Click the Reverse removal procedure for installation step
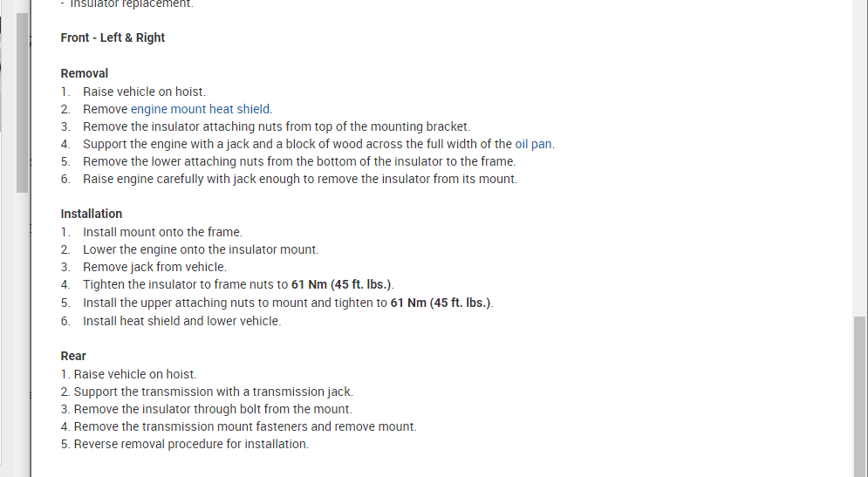This screenshot has width=868, height=477. 191,444
